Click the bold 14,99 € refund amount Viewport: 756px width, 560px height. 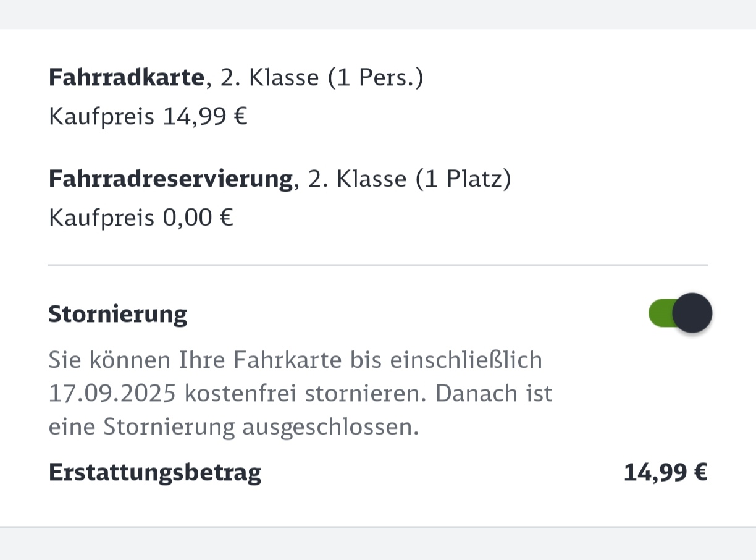coord(665,472)
